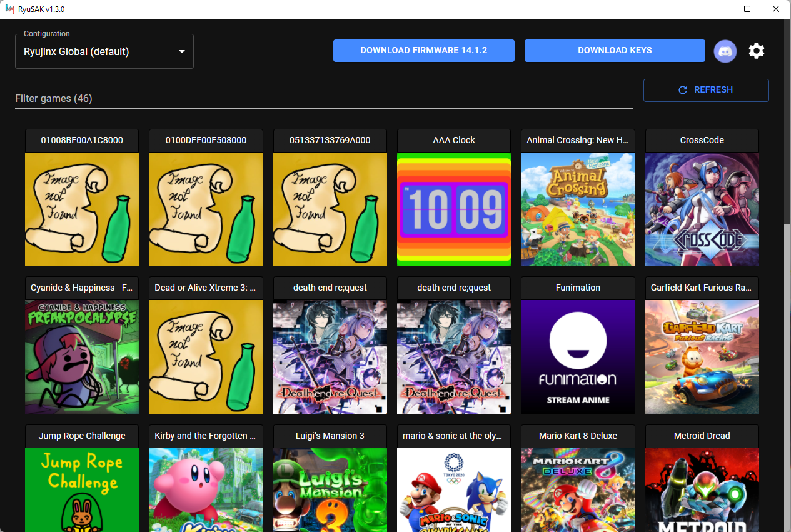Expand the Configuration dropdown arrow
Viewport: 791px width, 532px height.
tap(182, 51)
